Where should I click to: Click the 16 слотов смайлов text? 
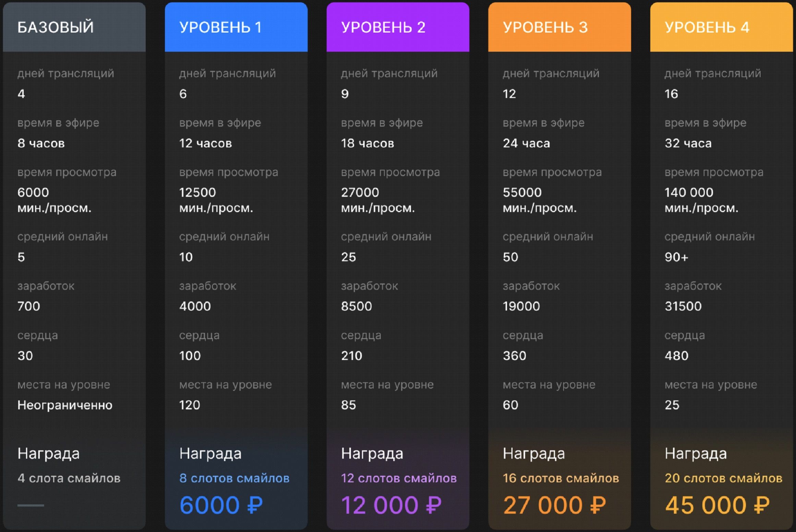561,478
